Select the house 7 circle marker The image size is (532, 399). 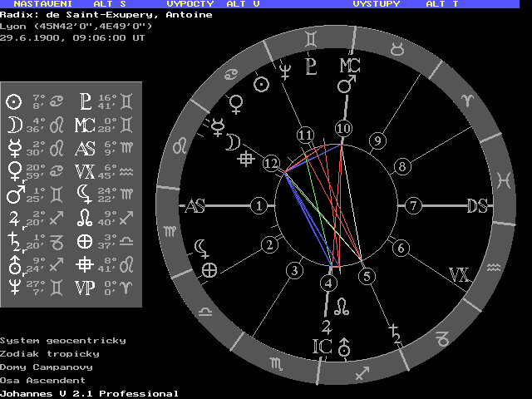413,205
